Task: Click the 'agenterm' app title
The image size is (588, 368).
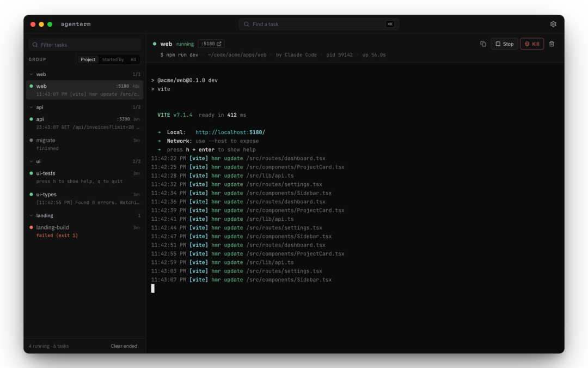Action: click(x=76, y=24)
